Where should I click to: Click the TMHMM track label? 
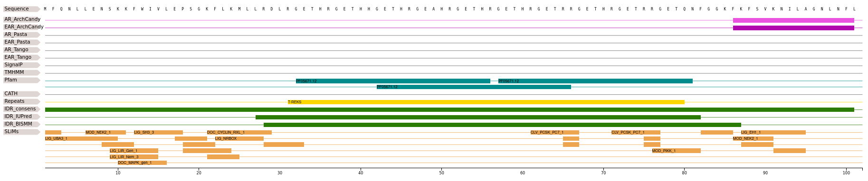point(21,72)
